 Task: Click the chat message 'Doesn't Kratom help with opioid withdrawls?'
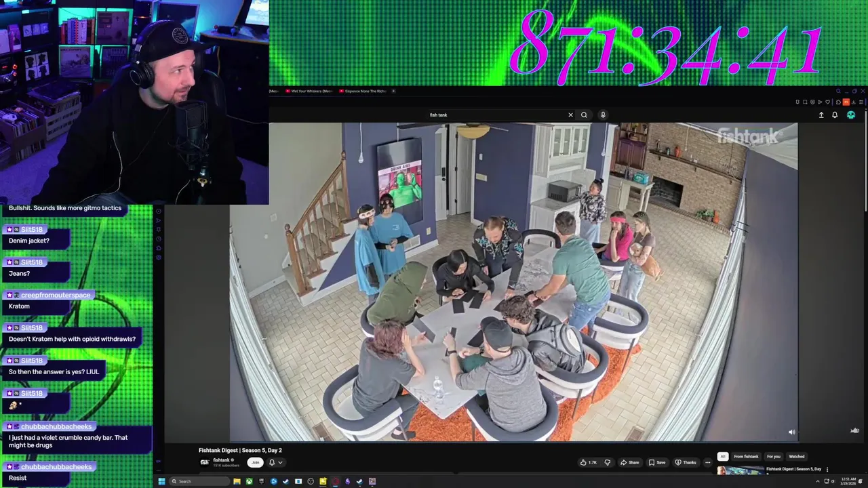[x=72, y=339]
